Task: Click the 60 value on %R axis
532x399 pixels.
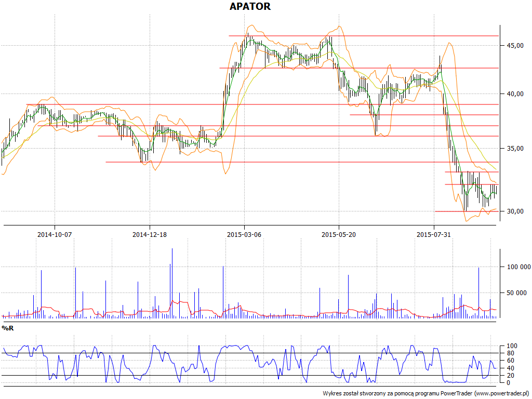Action: pyautogui.click(x=510, y=361)
